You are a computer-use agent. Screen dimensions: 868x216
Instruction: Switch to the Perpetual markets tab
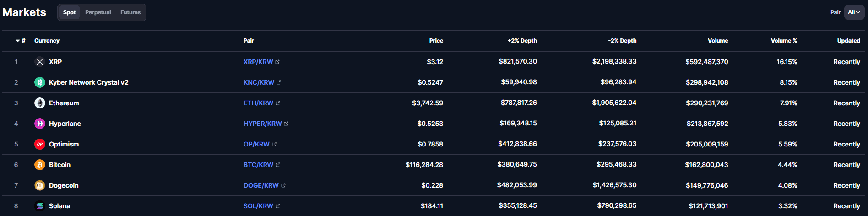tap(98, 12)
